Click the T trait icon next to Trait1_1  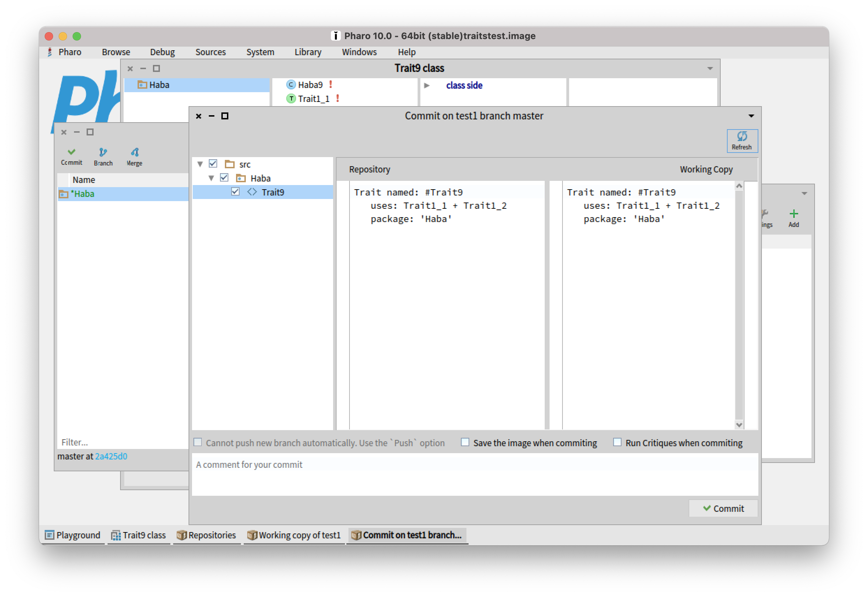click(x=291, y=99)
